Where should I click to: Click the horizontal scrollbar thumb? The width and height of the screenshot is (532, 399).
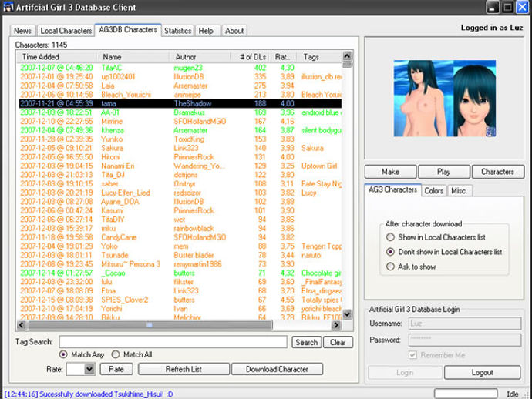coord(150,325)
